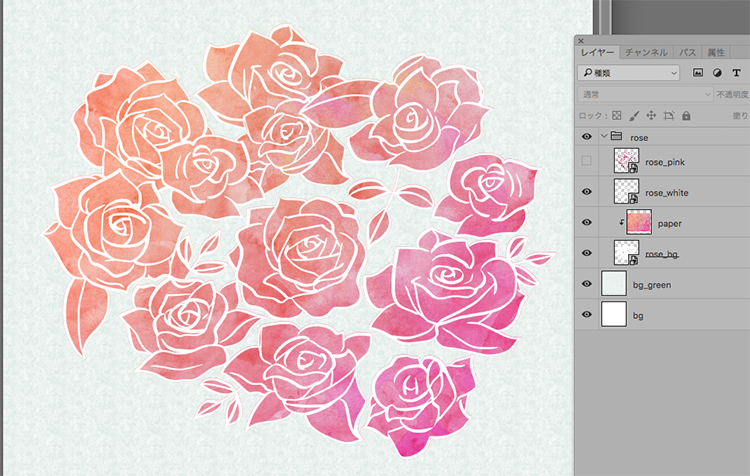The width and height of the screenshot is (750, 476).
Task: Select the rose_white layer thumbnail
Action: point(626,191)
